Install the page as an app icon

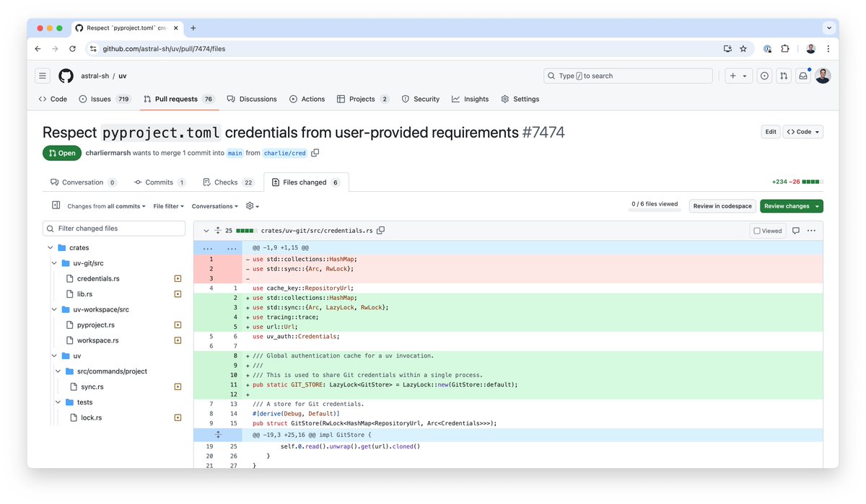tap(727, 48)
